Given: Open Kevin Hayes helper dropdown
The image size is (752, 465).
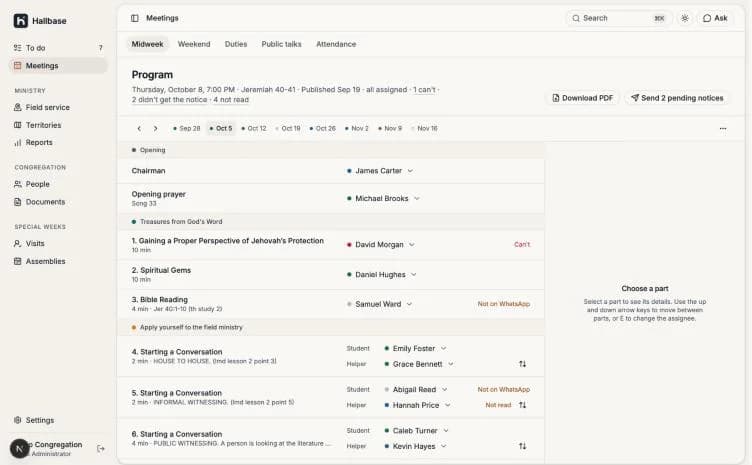Looking at the screenshot, I should (x=415, y=446).
